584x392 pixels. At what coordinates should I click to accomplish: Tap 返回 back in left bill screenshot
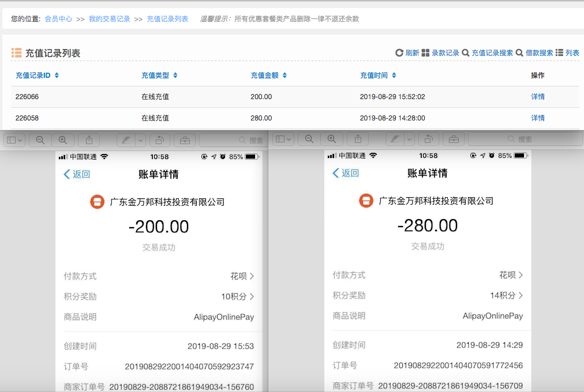click(x=77, y=174)
